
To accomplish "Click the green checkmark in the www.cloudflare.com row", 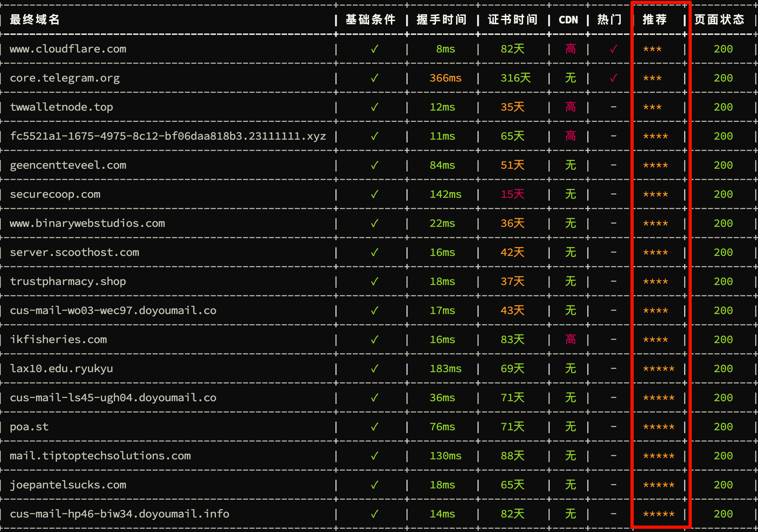I will [x=375, y=49].
